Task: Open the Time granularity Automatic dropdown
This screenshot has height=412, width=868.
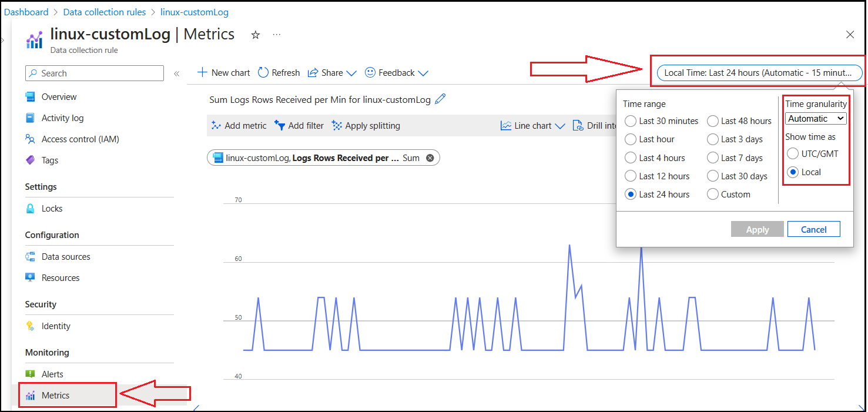Action: coord(816,119)
